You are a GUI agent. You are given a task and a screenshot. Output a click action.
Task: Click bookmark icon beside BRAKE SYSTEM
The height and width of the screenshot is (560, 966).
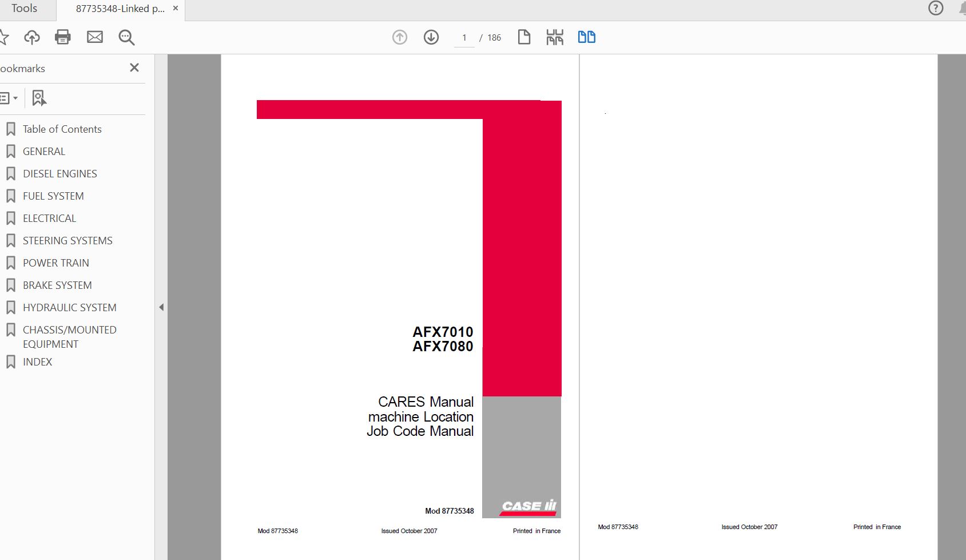point(10,285)
